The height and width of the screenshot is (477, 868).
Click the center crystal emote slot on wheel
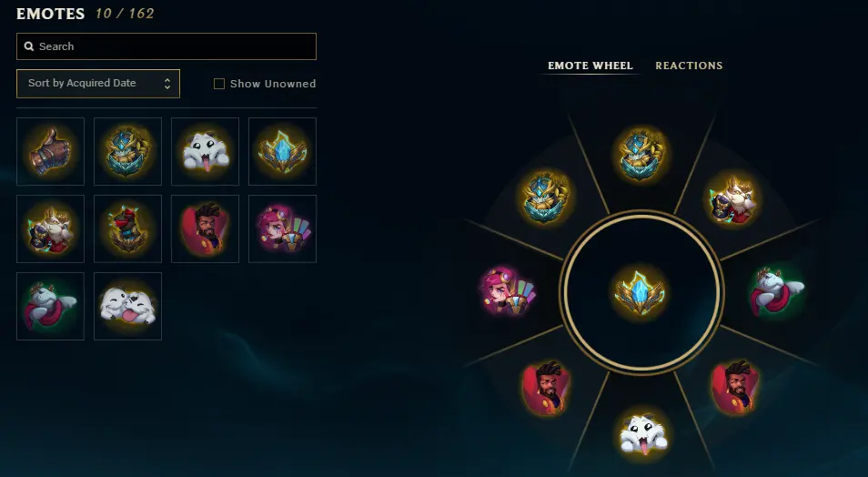pyautogui.click(x=641, y=292)
